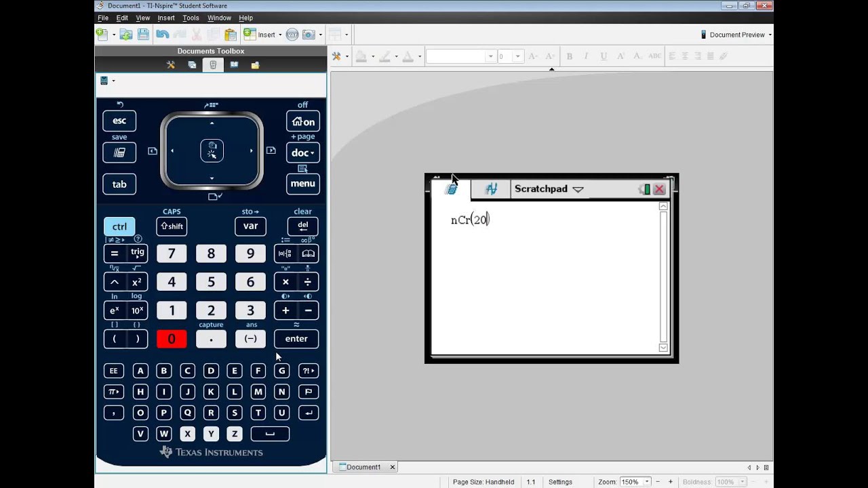
Task: Click the Scratchpad vertical scrollbar down arrow
Action: coord(663,348)
